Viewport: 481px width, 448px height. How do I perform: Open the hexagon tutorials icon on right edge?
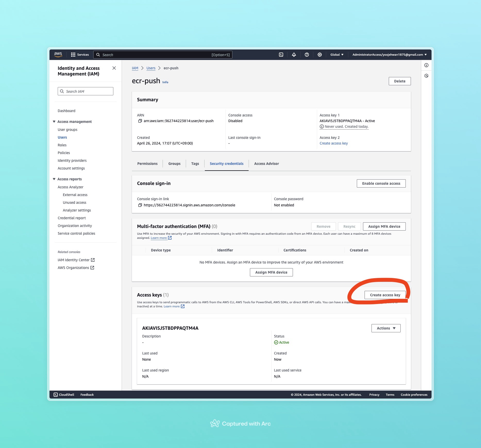pyautogui.click(x=426, y=76)
